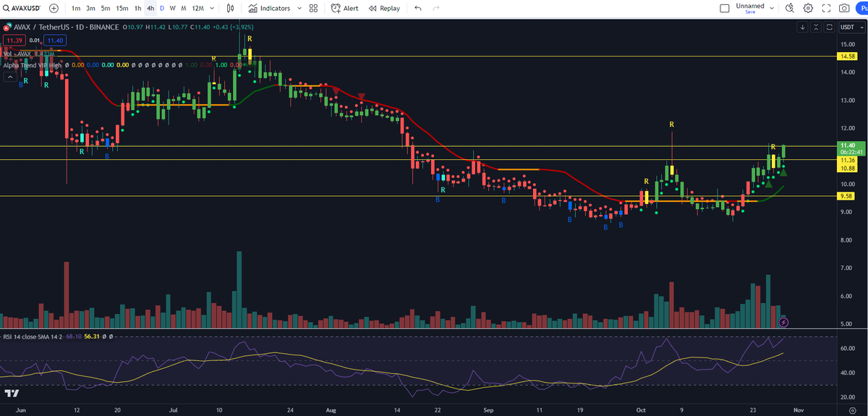Select the Vol AVAX indicator legend
The width and height of the screenshot is (868, 416).
coord(16,54)
